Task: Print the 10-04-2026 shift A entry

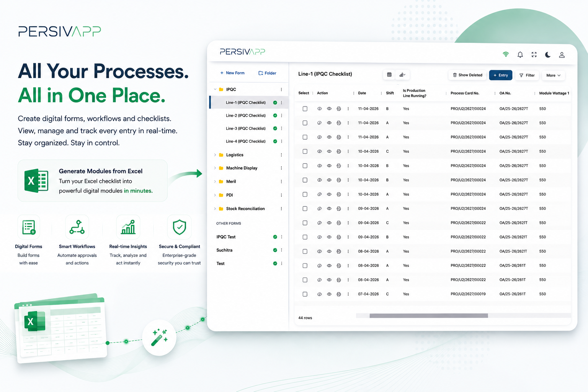Action: (339, 194)
